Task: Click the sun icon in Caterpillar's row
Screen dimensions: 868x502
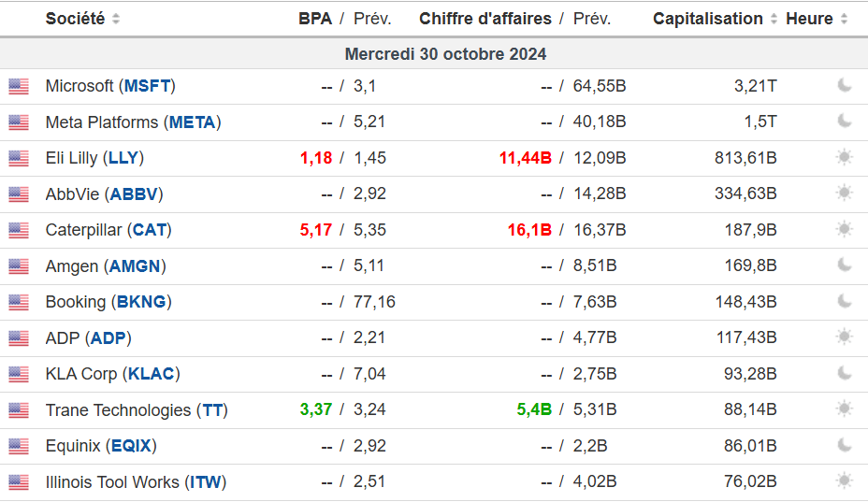Action: [x=845, y=230]
